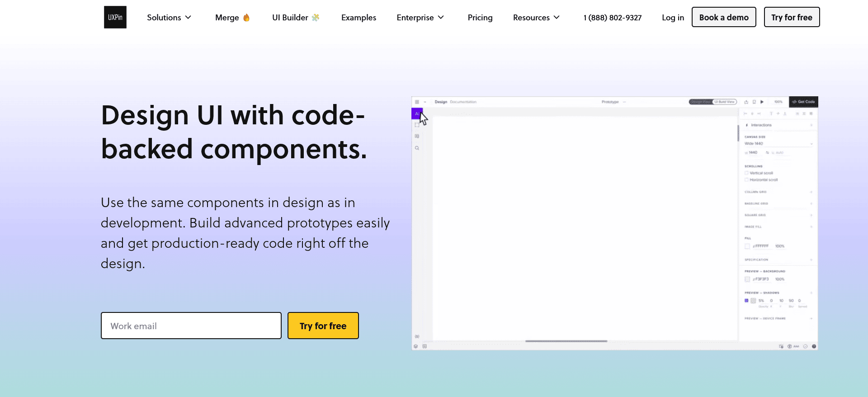This screenshot has width=868, height=397.
Task: Click the Prototype title in the editor
Action: coord(610,102)
